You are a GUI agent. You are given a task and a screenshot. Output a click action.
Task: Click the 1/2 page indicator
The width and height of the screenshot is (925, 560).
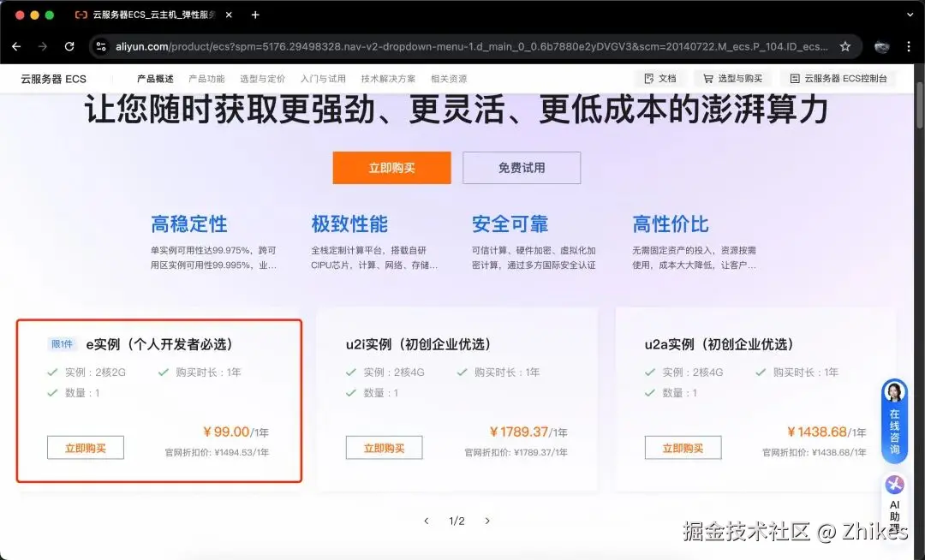[457, 521]
